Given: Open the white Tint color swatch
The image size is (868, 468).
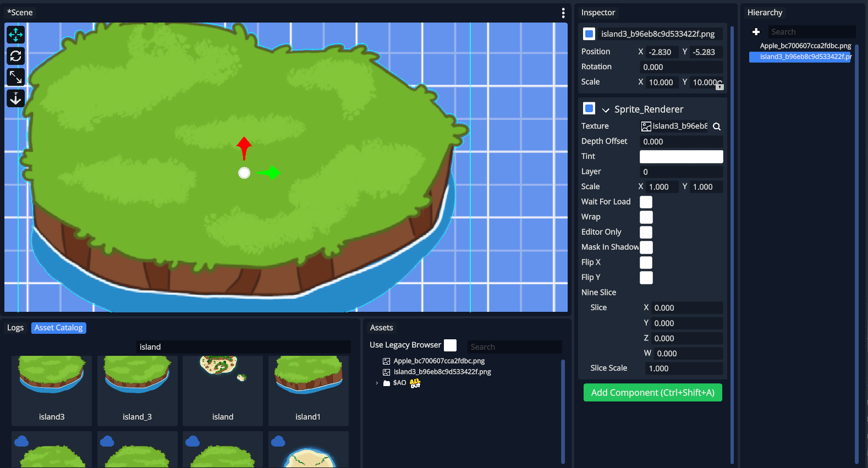Looking at the screenshot, I should (x=681, y=157).
